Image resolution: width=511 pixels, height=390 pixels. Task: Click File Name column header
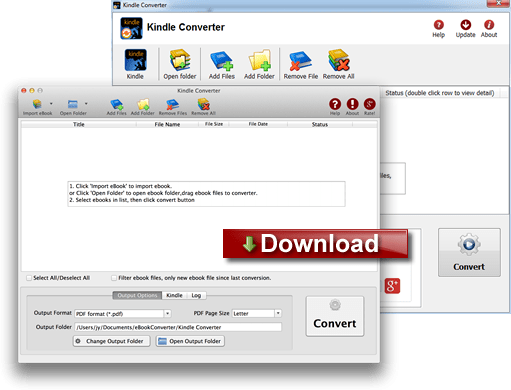(167, 124)
